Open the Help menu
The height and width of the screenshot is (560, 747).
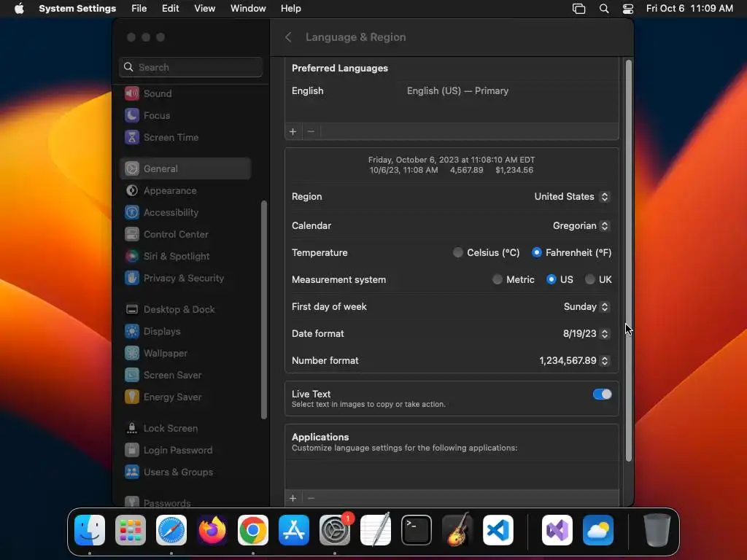(290, 9)
